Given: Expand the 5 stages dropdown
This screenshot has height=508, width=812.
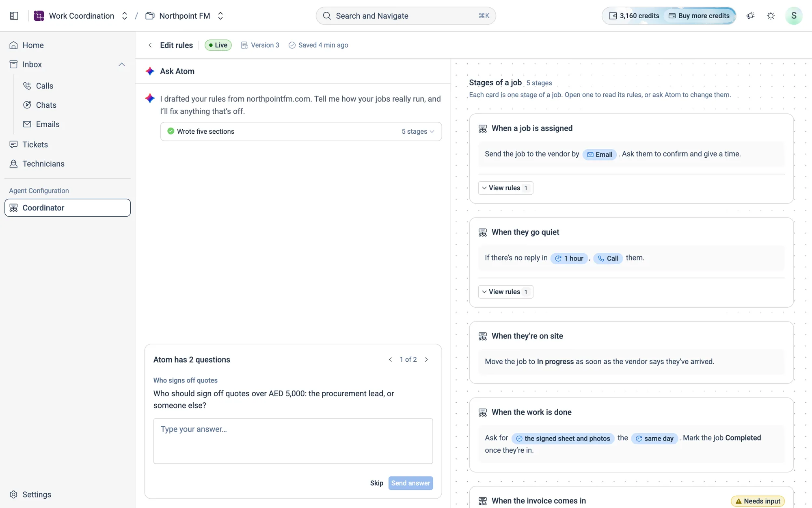Looking at the screenshot, I should 418,132.
